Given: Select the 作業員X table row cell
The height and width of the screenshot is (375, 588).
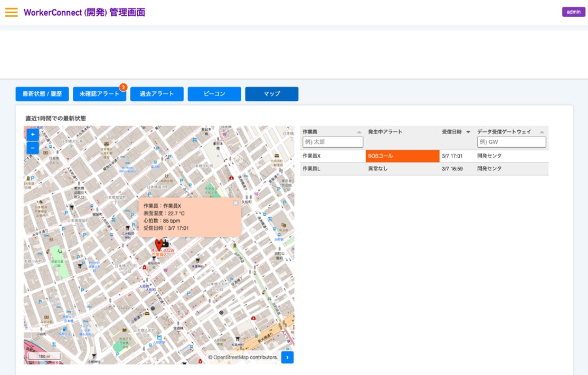Looking at the screenshot, I should click(333, 156).
